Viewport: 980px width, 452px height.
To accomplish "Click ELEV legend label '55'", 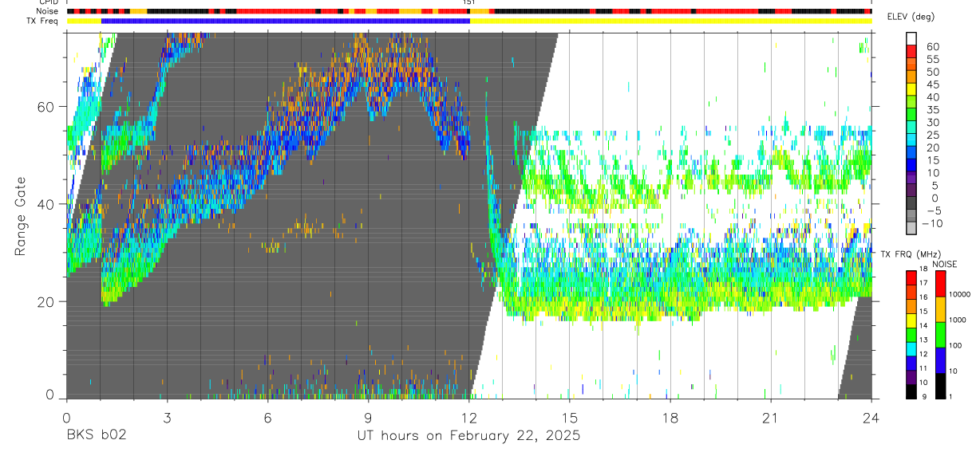I will (932, 60).
